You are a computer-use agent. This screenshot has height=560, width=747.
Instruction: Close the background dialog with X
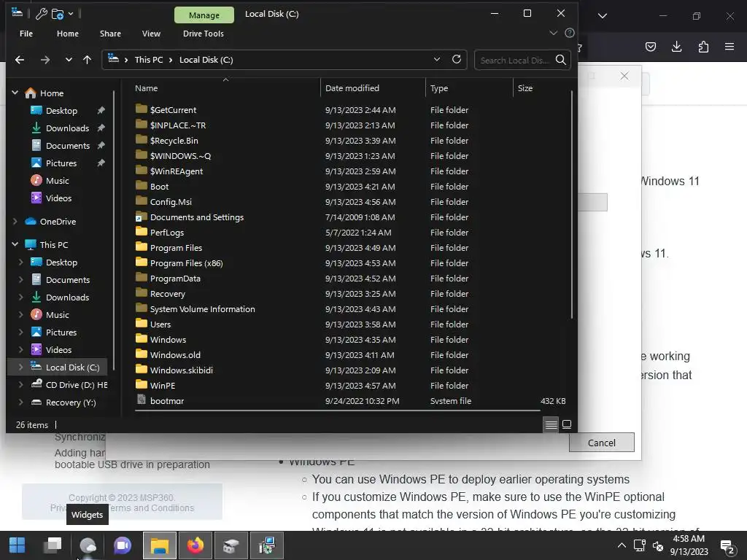(x=624, y=76)
